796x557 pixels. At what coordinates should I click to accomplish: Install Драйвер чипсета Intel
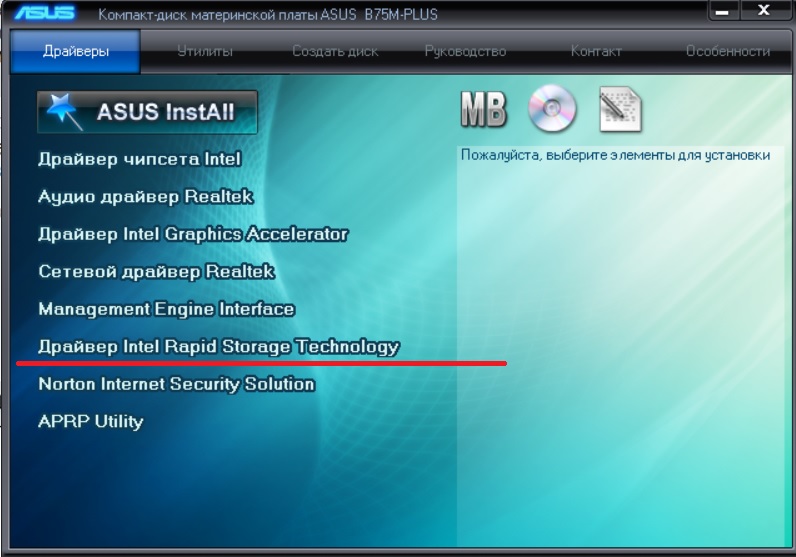[140, 159]
